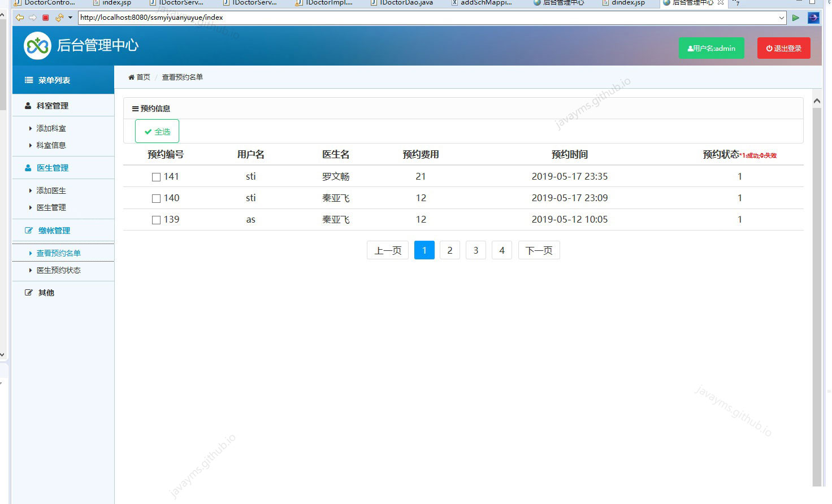Click the open external browser icon
This screenshot has height=504, width=832.
(x=813, y=18)
